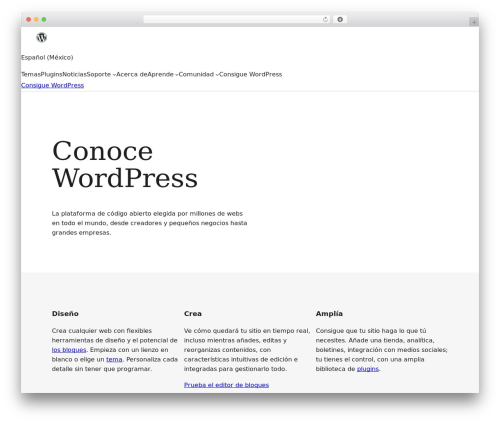Click the Español (México) locale text
500x423 pixels.
[x=47, y=57]
